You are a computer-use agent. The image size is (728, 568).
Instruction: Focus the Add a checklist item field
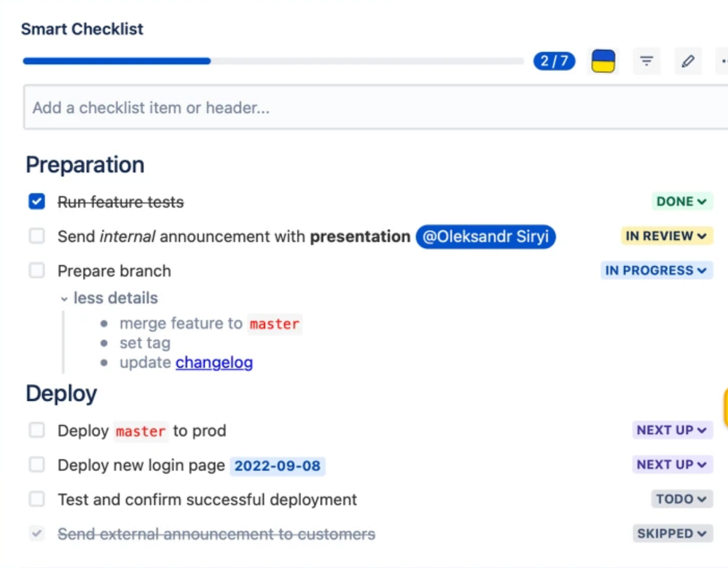375,107
